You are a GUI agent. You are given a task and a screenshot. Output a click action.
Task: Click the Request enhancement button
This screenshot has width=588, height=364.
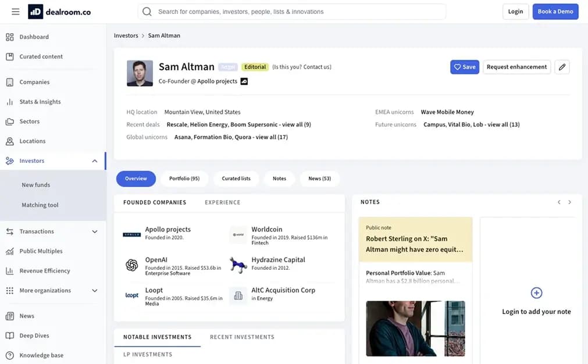pyautogui.click(x=516, y=67)
